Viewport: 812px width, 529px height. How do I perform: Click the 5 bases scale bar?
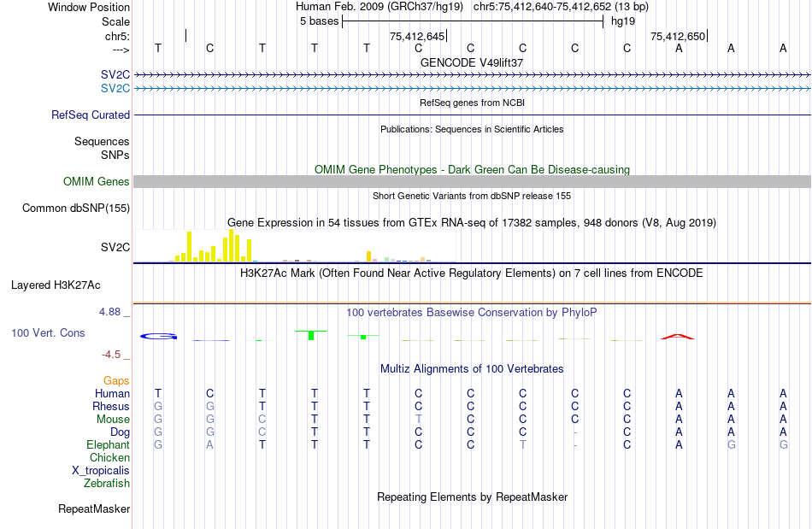point(473,21)
